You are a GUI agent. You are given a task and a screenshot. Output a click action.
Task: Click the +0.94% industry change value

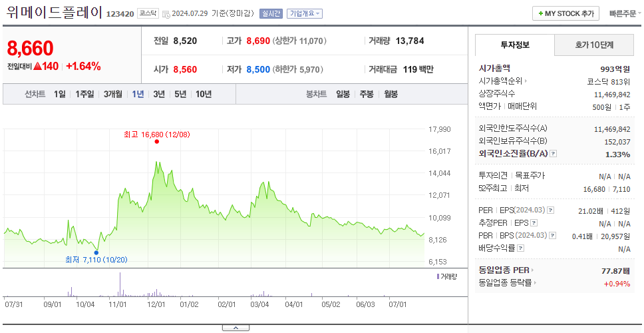click(617, 283)
